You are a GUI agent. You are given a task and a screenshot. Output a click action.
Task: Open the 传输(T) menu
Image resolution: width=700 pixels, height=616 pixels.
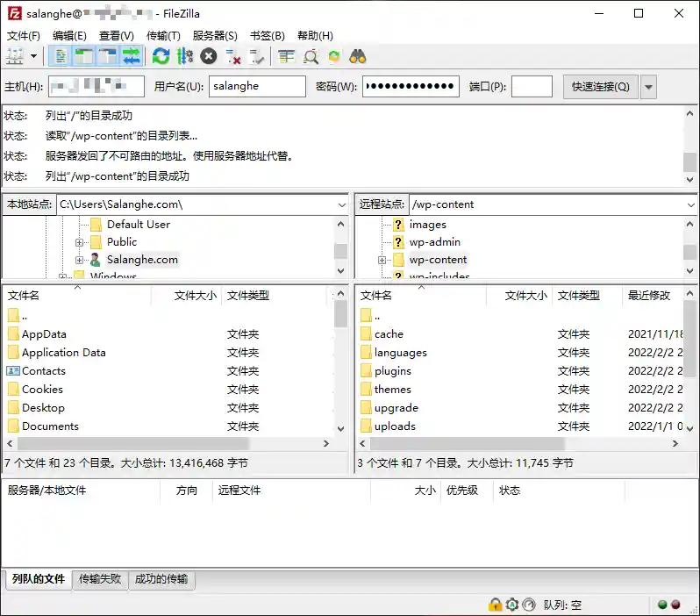click(x=163, y=36)
